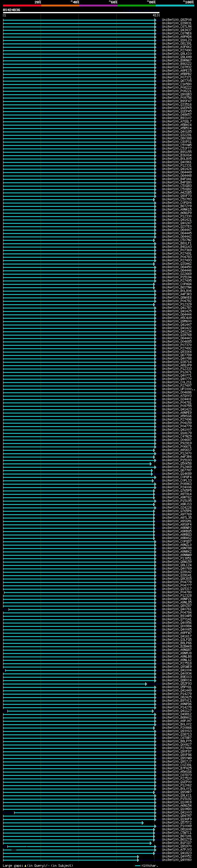Select the UniRef100_A4F3R4 row label
This screenshot has width=197, height=868.
click(176, 457)
